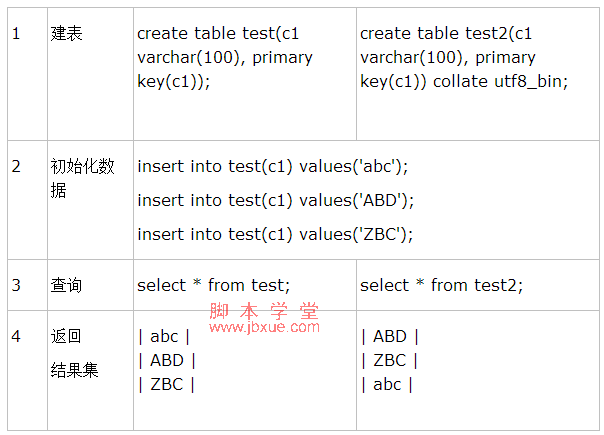Click the 建表 row label
This screenshot has height=435, width=604.
click(x=66, y=33)
